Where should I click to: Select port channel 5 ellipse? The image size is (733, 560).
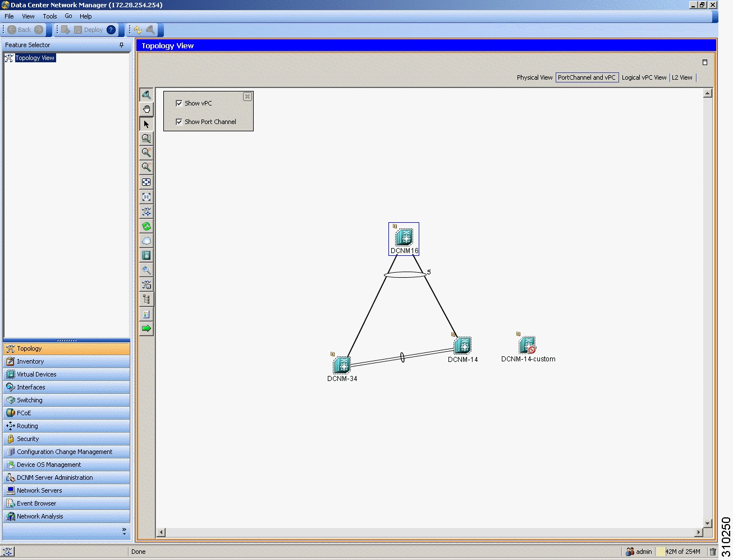pos(405,275)
